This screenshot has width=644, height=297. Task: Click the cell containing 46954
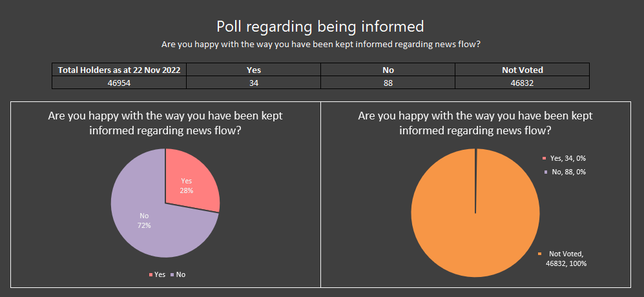(119, 83)
